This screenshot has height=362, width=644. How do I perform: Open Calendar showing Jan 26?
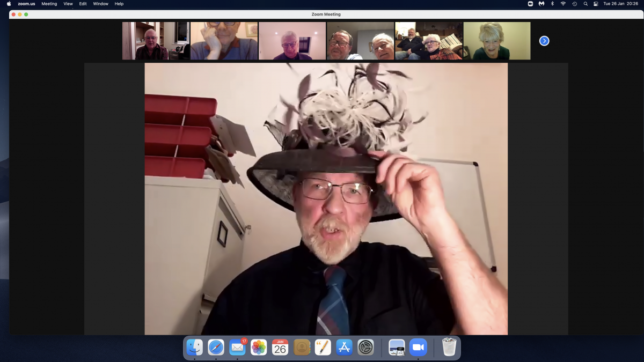pos(280,348)
